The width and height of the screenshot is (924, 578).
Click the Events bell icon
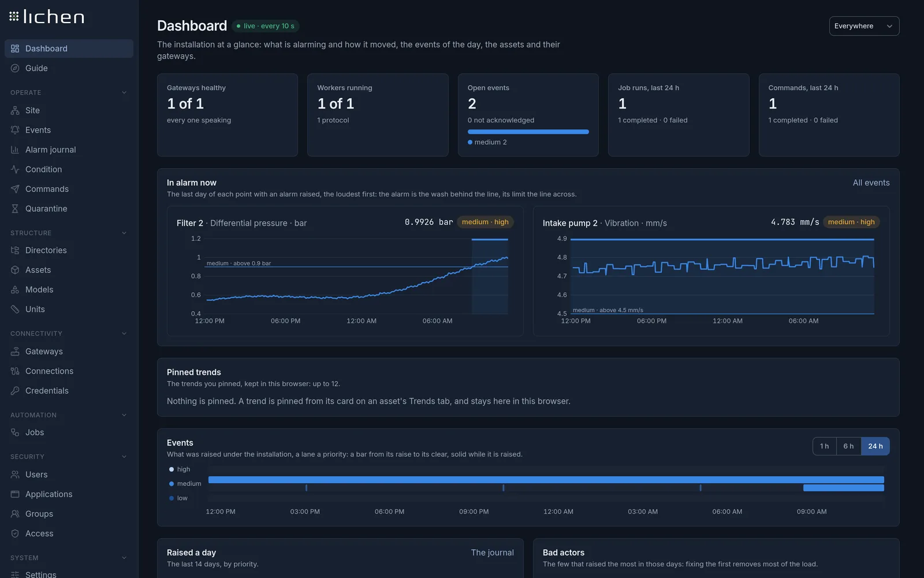coord(15,130)
